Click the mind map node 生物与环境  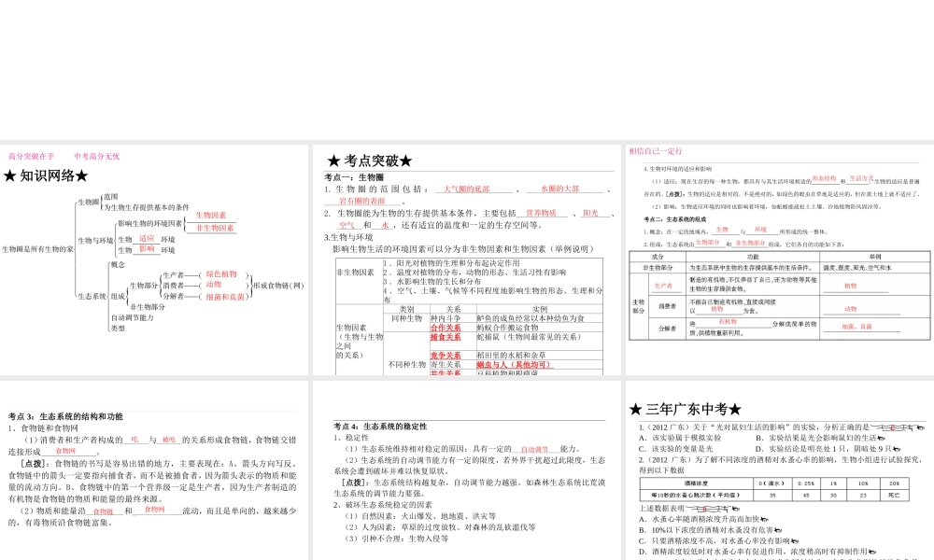95,241
